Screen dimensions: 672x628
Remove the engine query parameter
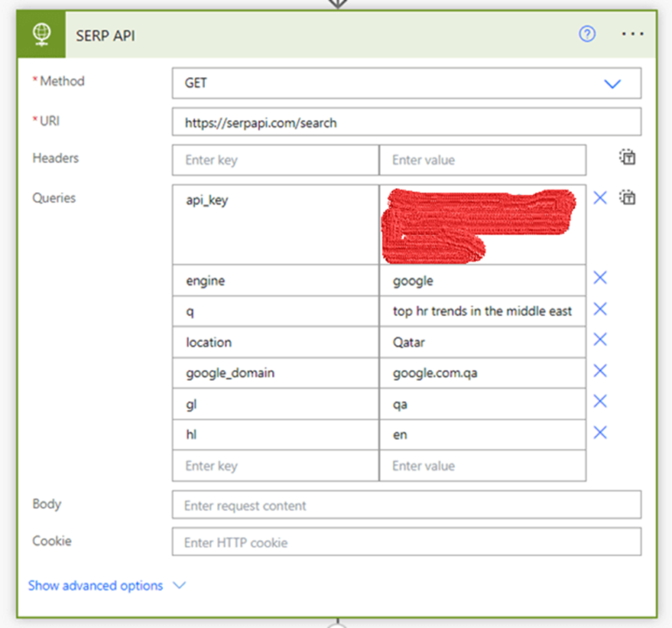[x=600, y=278]
